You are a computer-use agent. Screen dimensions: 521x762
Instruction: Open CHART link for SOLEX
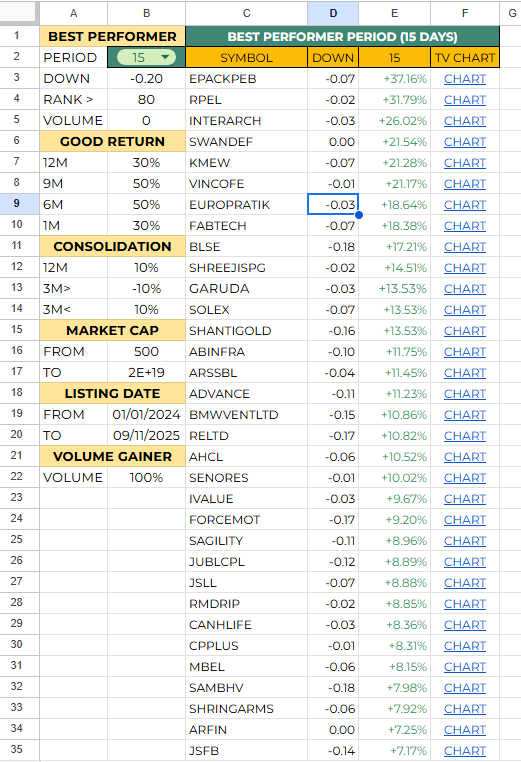(x=465, y=310)
